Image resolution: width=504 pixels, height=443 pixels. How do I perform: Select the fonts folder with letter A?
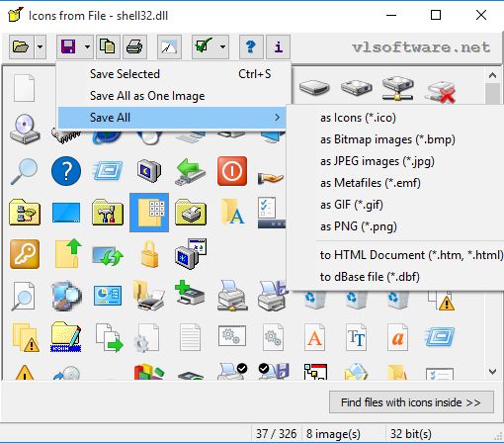[232, 212]
